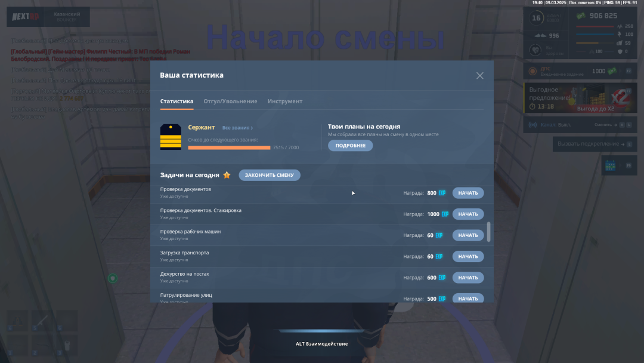Start the 'Дежурство на постах' task
Screen dimensions: 644x363
click(468, 278)
